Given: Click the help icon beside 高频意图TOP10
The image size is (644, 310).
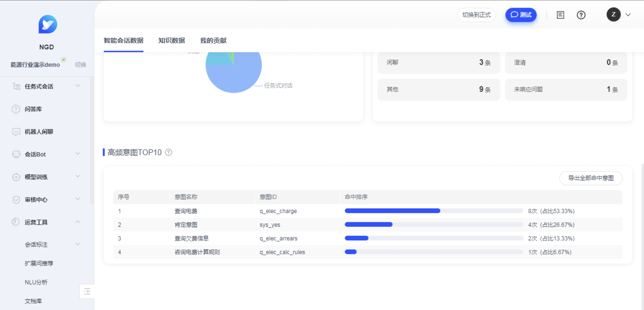Looking at the screenshot, I should pyautogui.click(x=169, y=152).
